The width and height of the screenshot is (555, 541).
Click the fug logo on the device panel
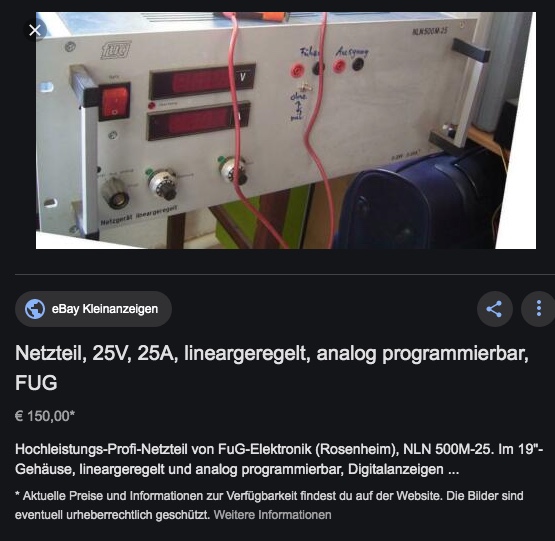(x=116, y=50)
